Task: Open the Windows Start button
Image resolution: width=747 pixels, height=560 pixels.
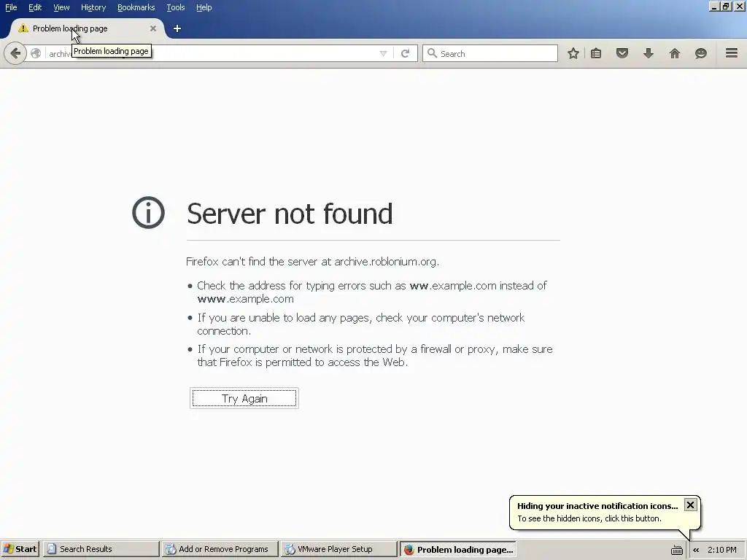Action: [20, 549]
